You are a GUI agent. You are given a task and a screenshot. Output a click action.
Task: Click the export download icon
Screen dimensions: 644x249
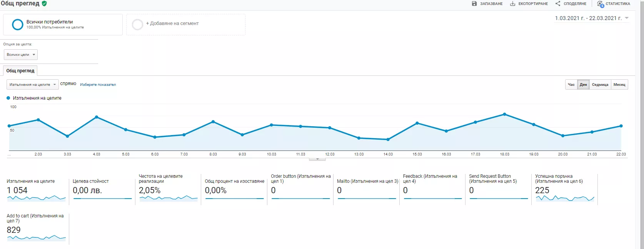pyautogui.click(x=512, y=3)
